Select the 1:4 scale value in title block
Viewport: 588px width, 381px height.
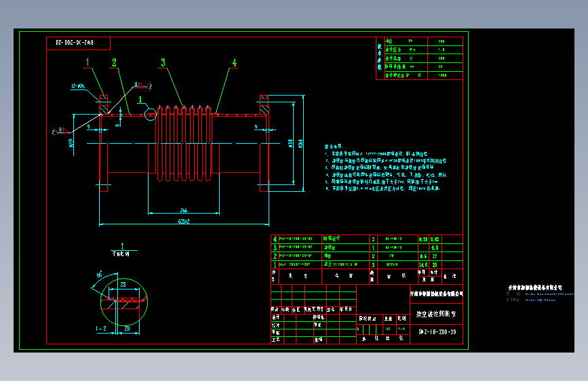[401, 329]
